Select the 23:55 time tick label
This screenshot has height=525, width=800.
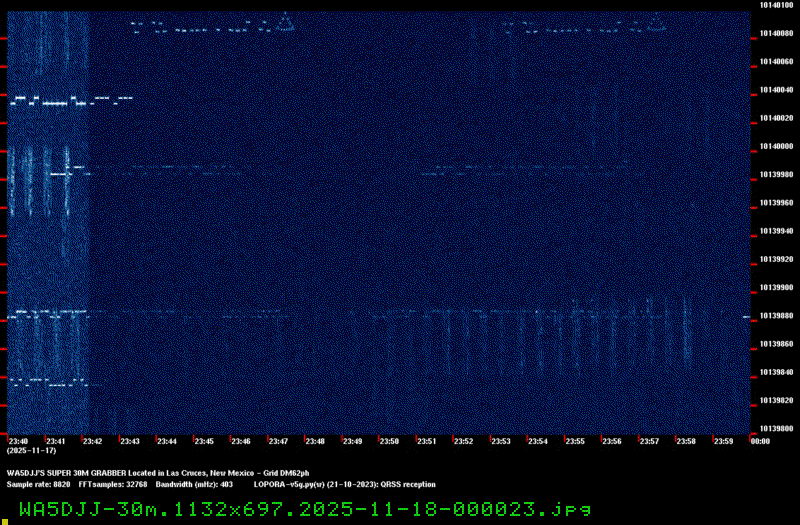575,441
